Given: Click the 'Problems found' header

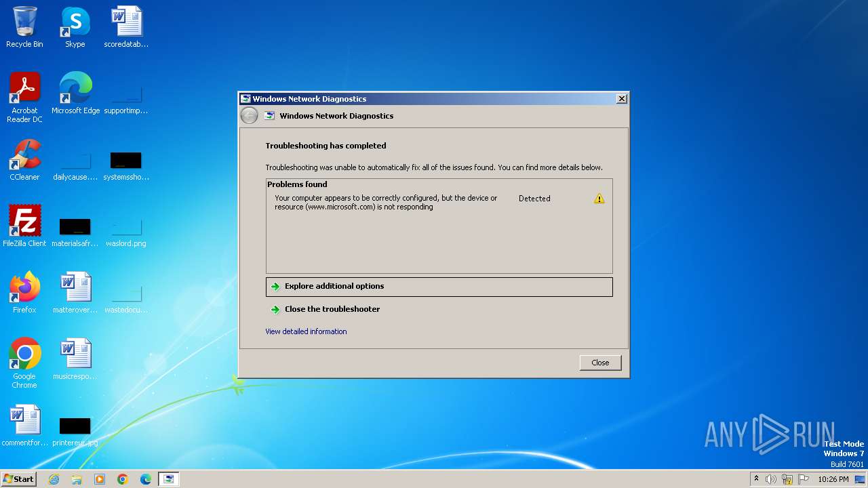Looking at the screenshot, I should (x=297, y=184).
